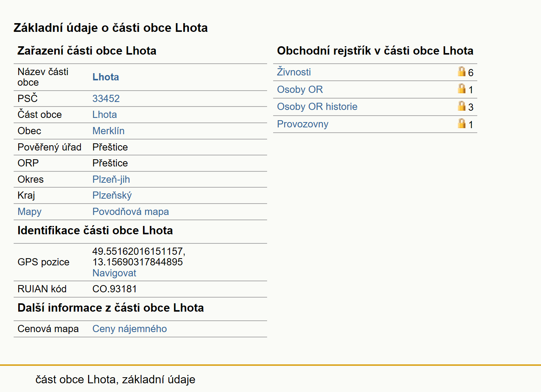Click the bold Lhota name link
The width and height of the screenshot is (541, 392).
pos(105,77)
